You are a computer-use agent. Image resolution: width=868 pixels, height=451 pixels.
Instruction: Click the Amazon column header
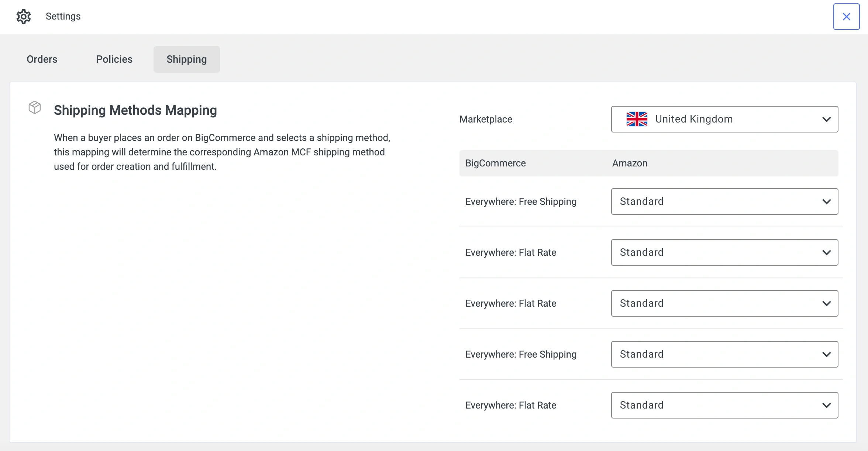[x=630, y=163]
